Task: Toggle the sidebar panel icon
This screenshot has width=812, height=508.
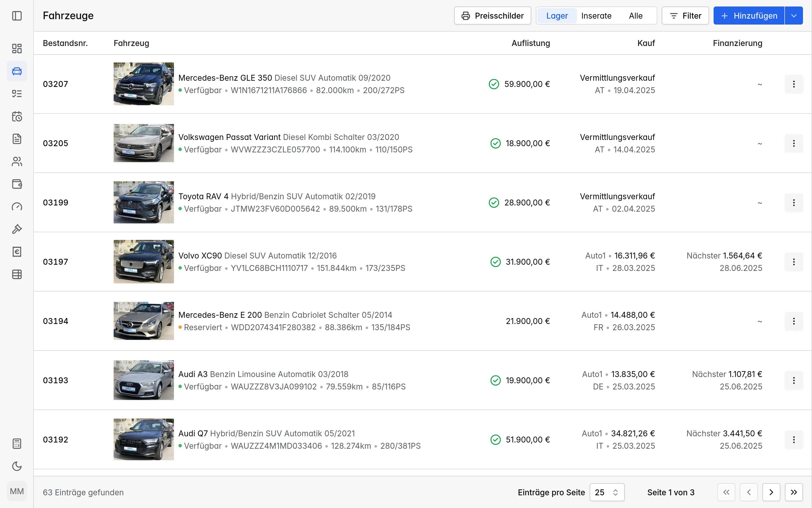Action: coord(17,16)
